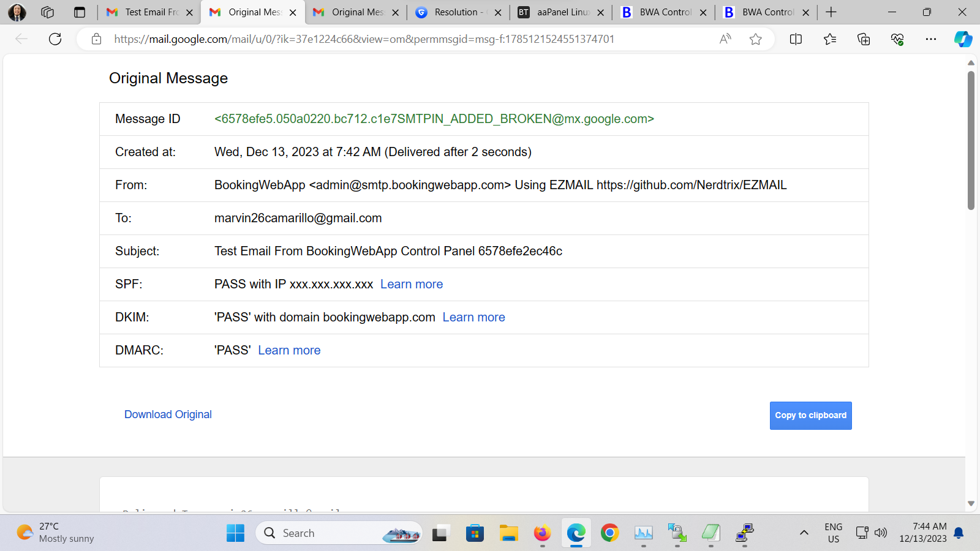This screenshot has width=980, height=551.
Task: Click the taskbar Search box
Action: pos(339,533)
